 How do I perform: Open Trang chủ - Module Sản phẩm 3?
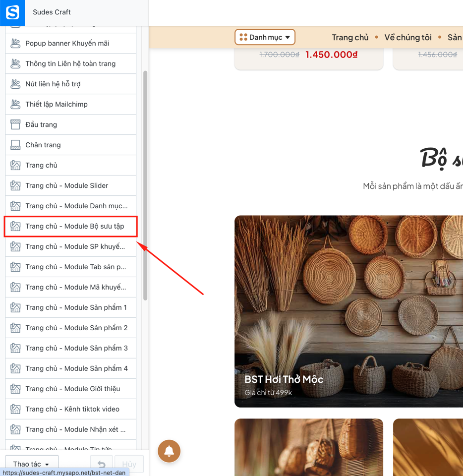(71, 349)
